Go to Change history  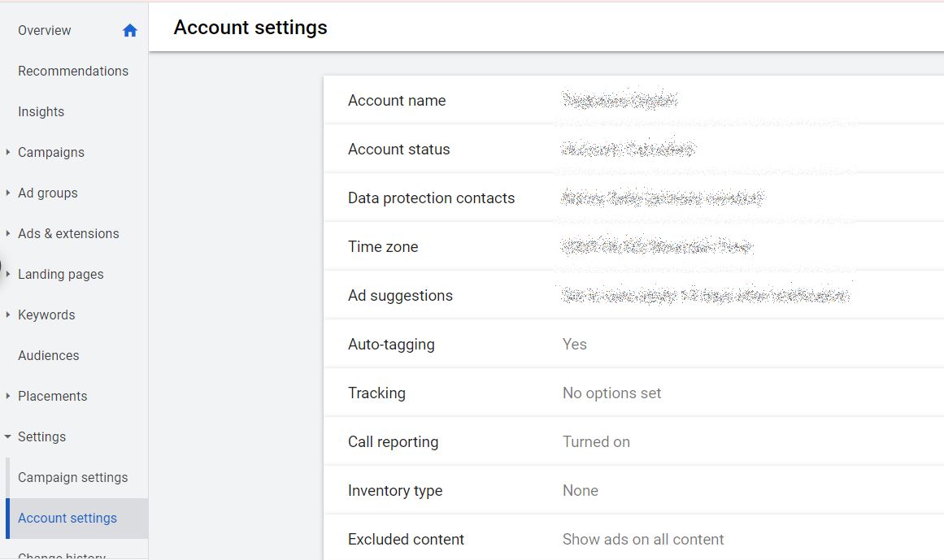[x=60, y=555]
